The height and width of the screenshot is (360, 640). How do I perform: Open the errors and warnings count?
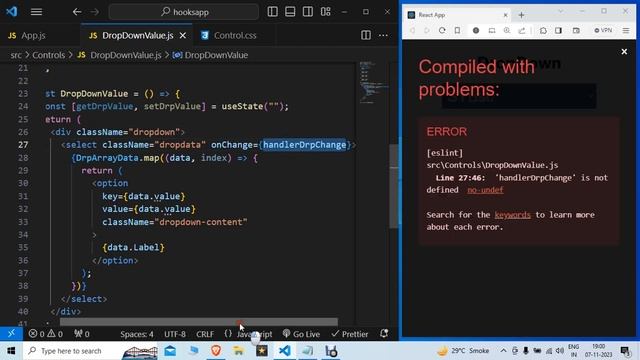pos(46,334)
